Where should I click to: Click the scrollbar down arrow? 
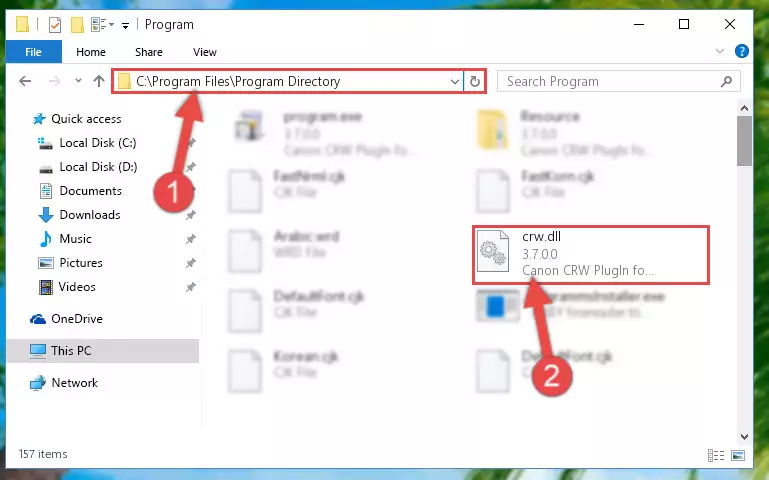(744, 436)
